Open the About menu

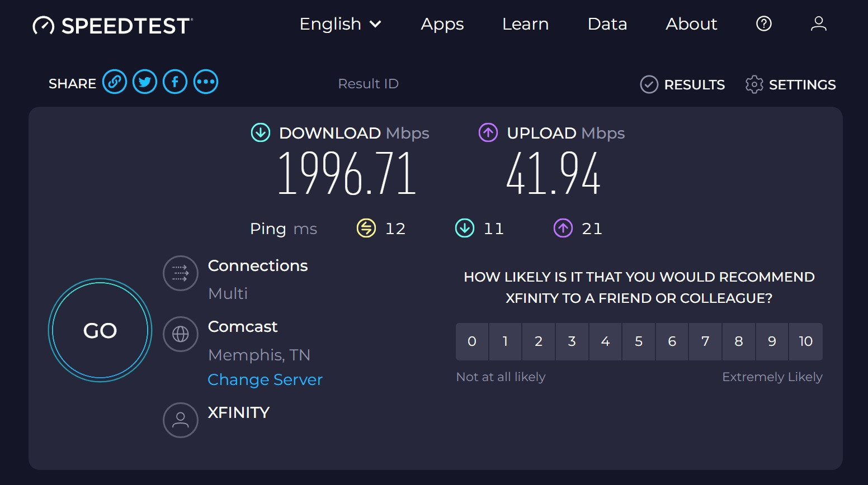point(691,24)
